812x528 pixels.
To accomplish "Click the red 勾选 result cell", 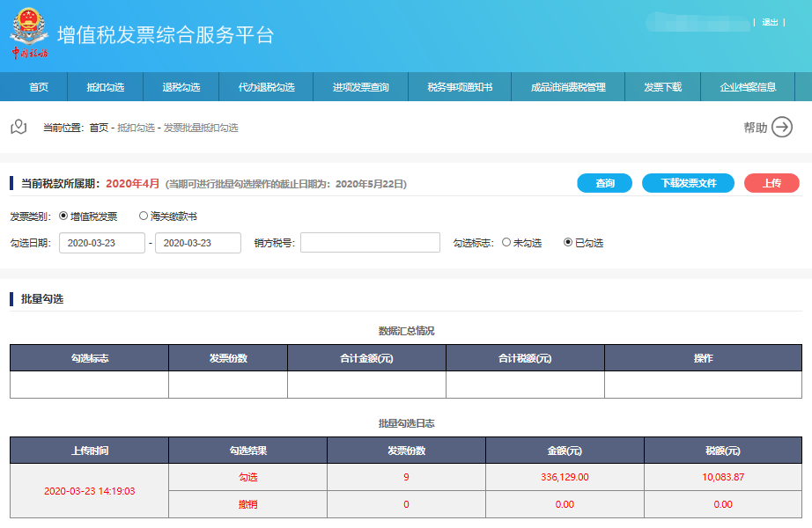I will pos(248,477).
